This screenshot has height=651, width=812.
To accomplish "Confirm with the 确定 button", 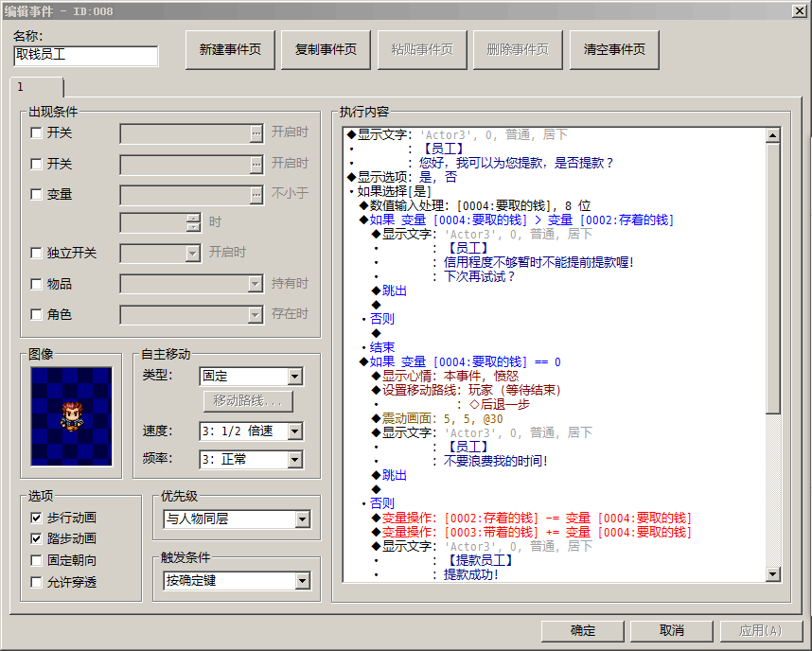I will click(583, 630).
